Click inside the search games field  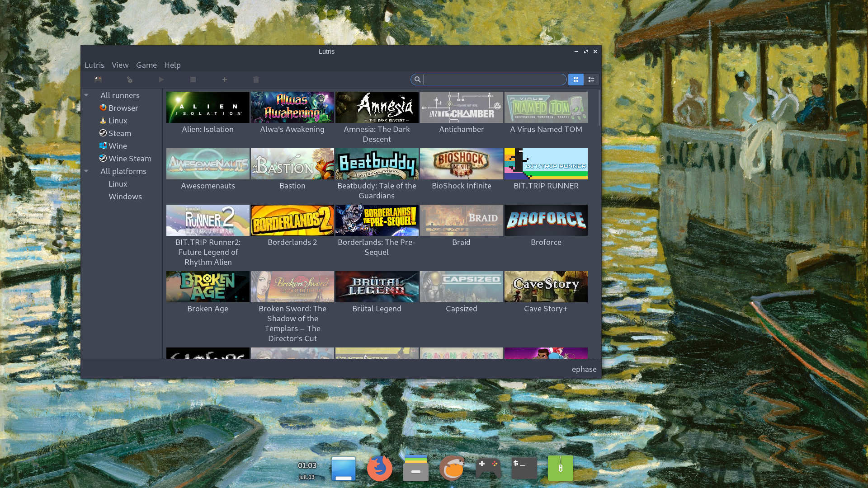tap(494, 80)
